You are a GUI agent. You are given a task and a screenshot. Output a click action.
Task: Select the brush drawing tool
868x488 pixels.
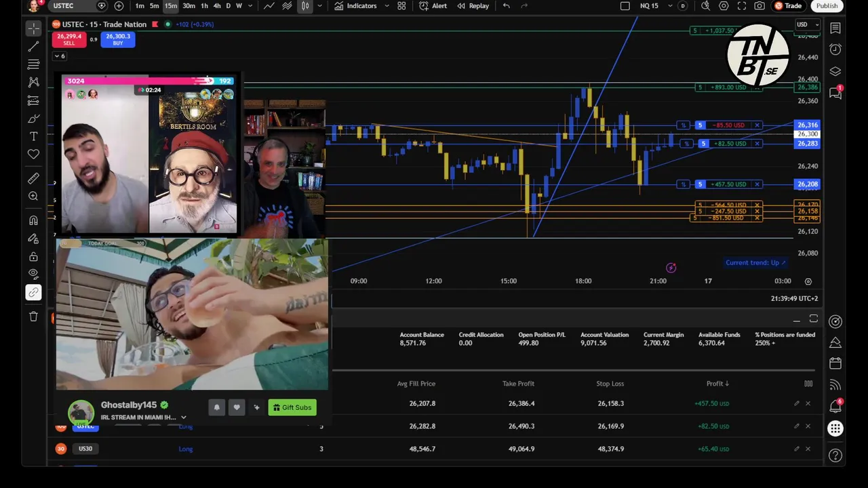(x=33, y=119)
